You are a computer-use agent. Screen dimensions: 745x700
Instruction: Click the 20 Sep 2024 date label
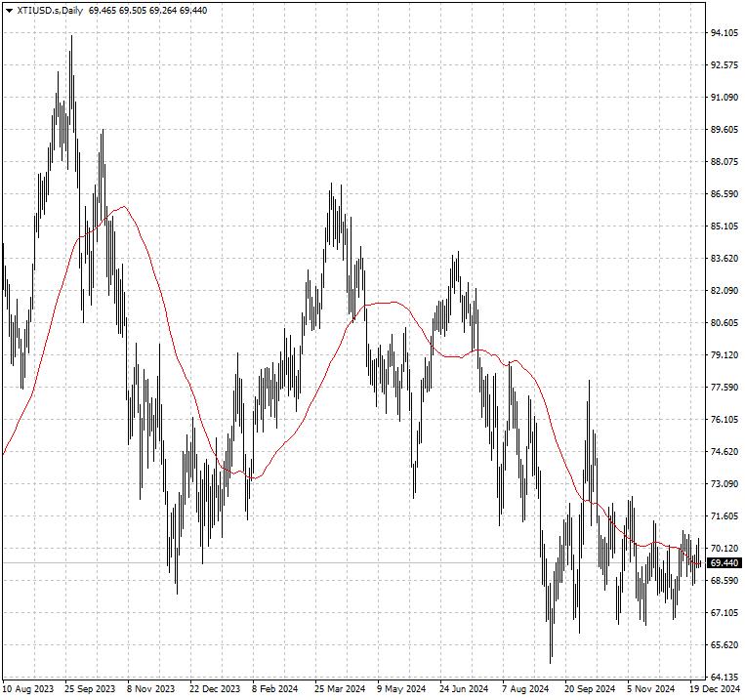590,689
